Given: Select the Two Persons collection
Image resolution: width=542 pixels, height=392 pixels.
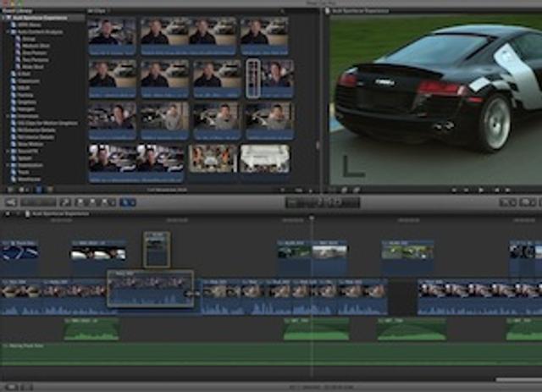Looking at the screenshot, I should pyautogui.click(x=36, y=60).
